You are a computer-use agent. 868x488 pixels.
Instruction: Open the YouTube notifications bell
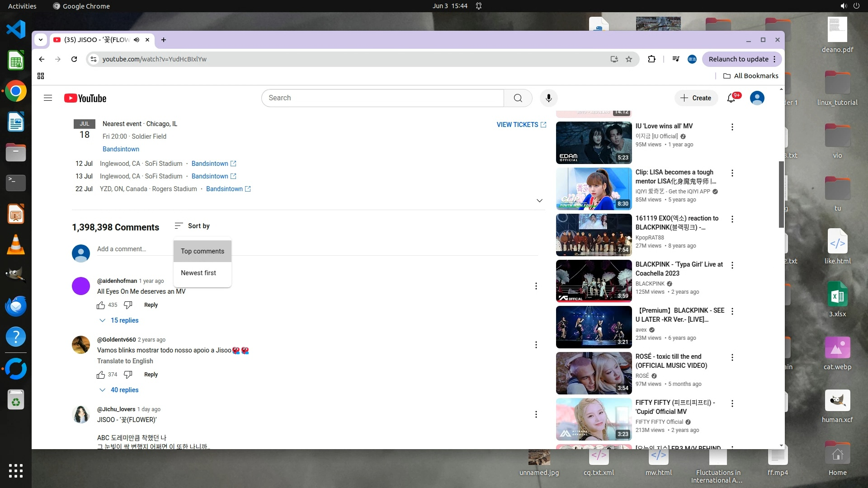(x=731, y=98)
